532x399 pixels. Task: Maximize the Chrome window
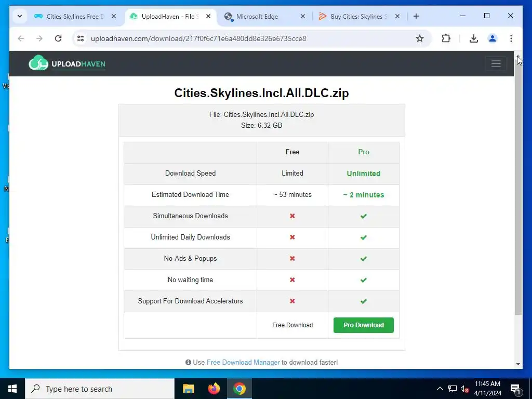(x=486, y=16)
